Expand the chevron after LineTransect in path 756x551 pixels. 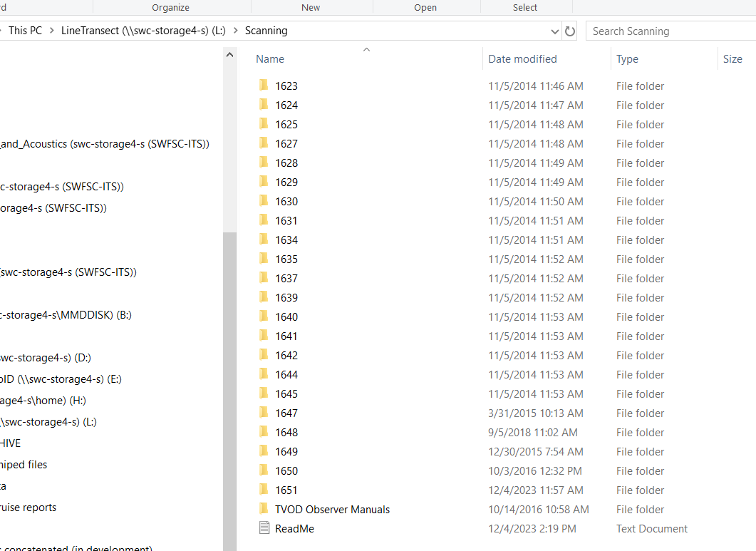pos(236,31)
